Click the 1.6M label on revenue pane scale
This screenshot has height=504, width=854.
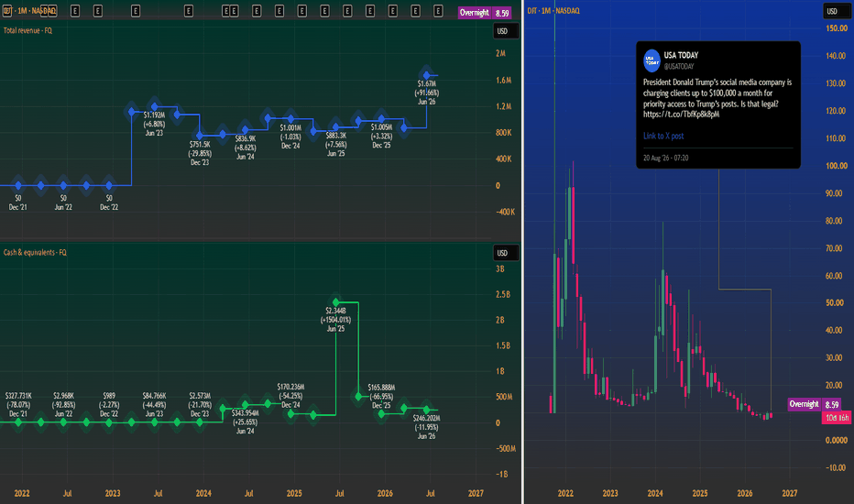503,80
